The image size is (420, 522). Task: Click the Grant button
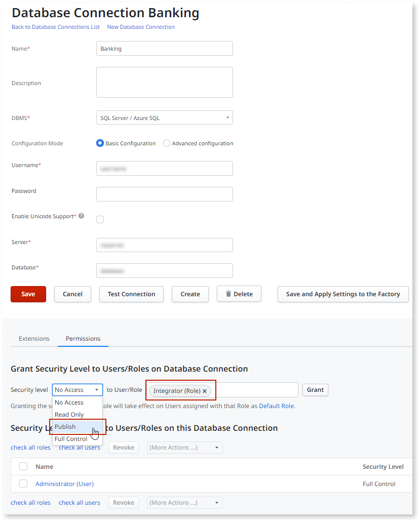click(x=315, y=390)
